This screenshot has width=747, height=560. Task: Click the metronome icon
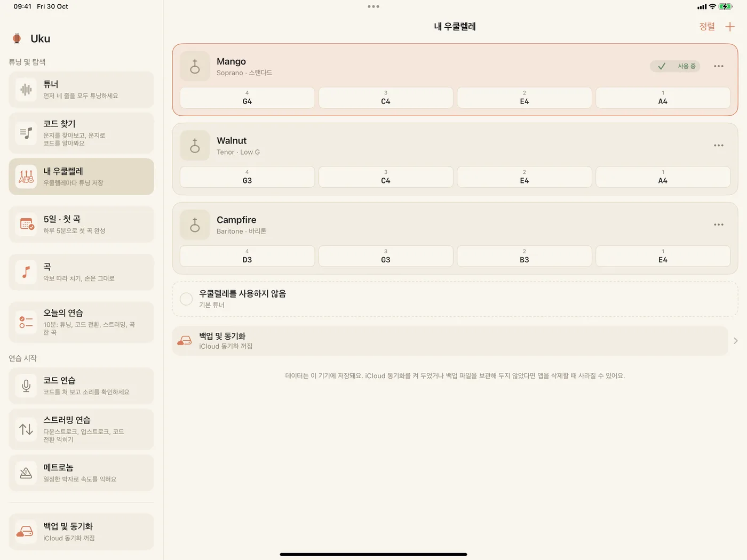click(x=26, y=473)
